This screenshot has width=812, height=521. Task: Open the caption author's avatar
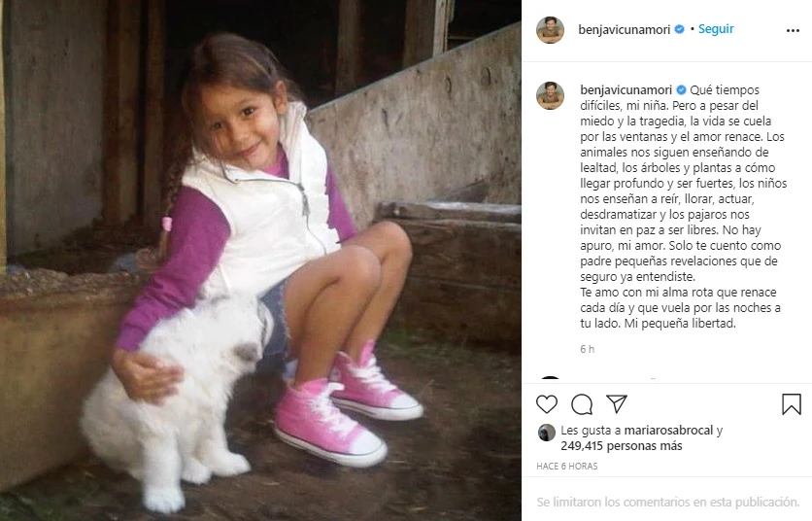(550, 95)
